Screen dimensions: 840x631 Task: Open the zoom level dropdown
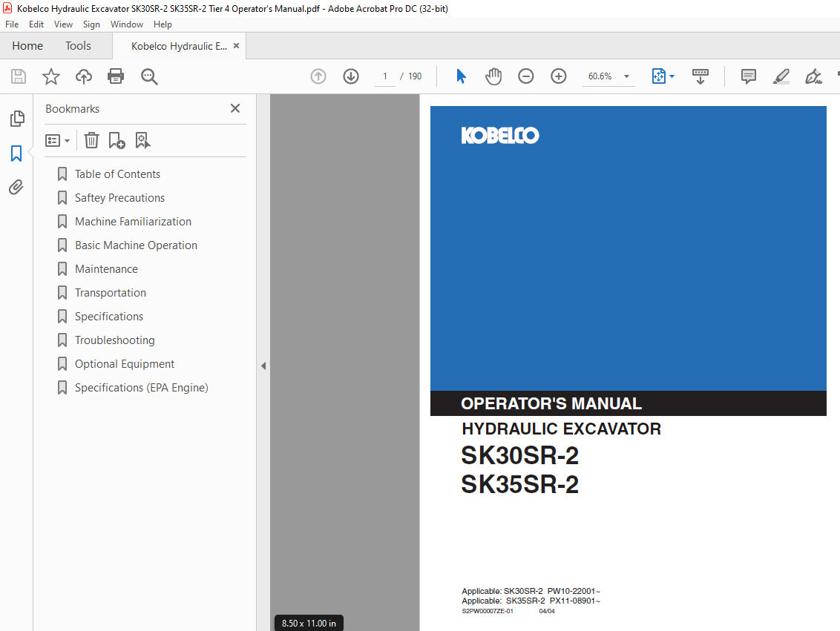(x=626, y=76)
